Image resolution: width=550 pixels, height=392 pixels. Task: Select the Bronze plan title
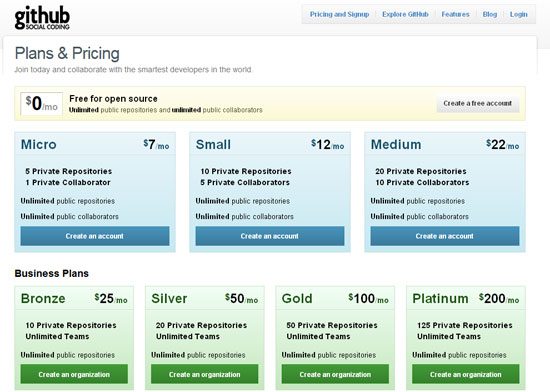click(x=43, y=299)
